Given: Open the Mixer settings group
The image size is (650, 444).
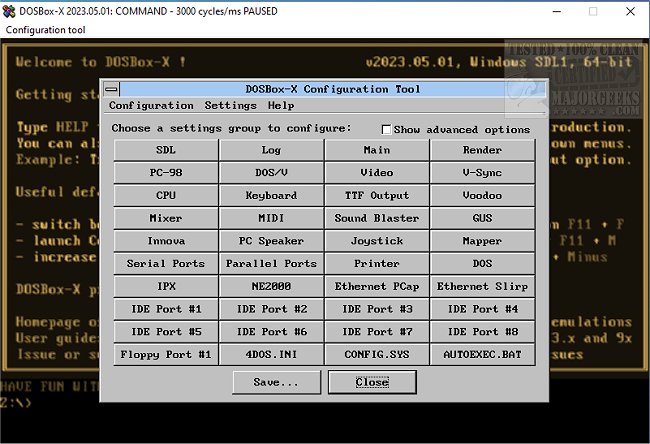Looking at the screenshot, I should pyautogui.click(x=166, y=218).
